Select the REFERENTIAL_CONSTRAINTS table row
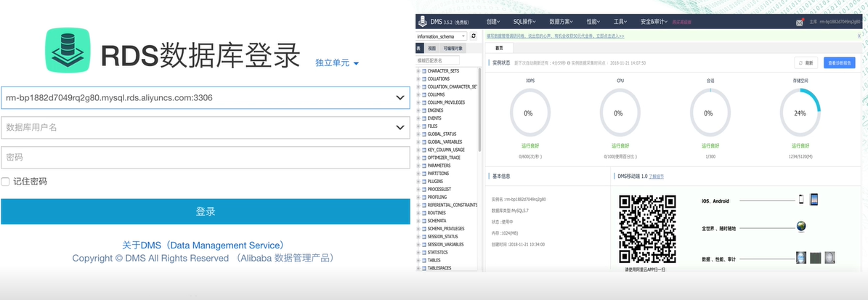The width and height of the screenshot is (868, 300). tap(453, 205)
